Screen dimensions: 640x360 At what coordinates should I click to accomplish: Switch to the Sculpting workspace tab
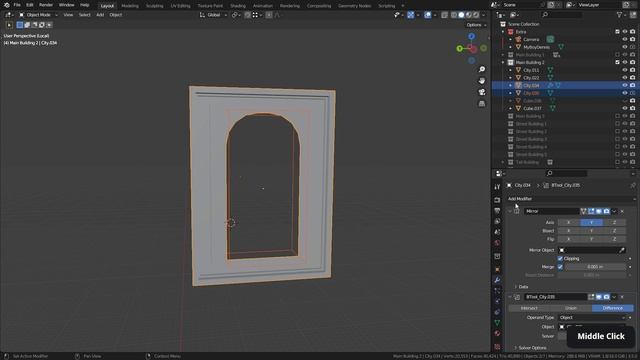pos(154,6)
